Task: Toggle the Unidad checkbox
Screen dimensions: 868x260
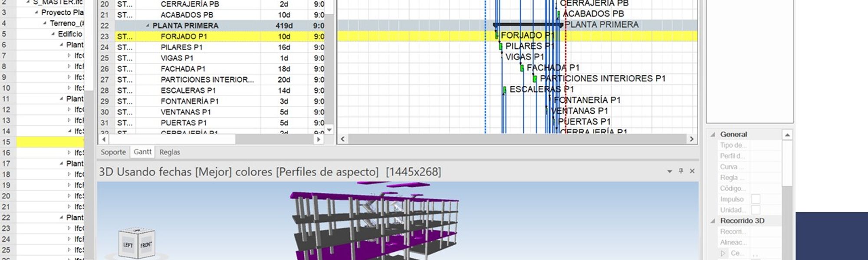Action: click(x=756, y=210)
